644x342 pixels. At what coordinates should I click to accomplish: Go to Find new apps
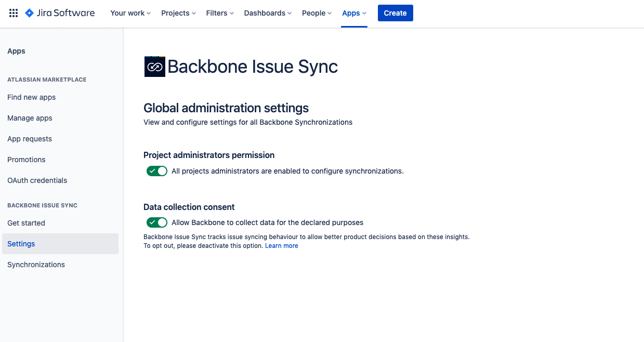tap(31, 97)
